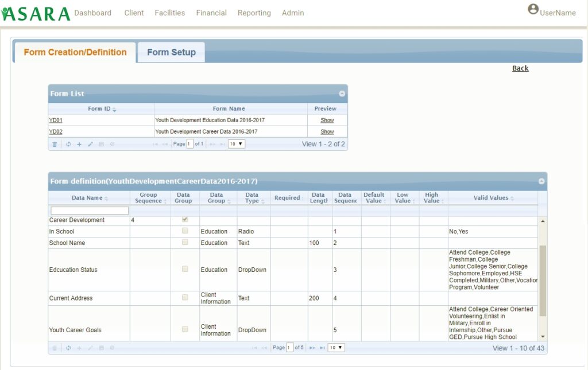Screen dimensions: 588x370
Task: Click the UserName account icon
Action: (533, 9)
